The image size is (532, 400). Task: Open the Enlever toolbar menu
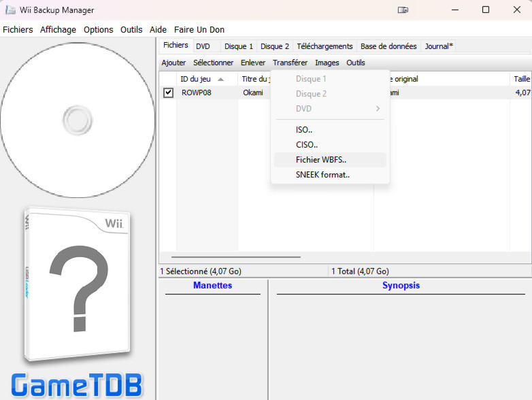coord(253,63)
